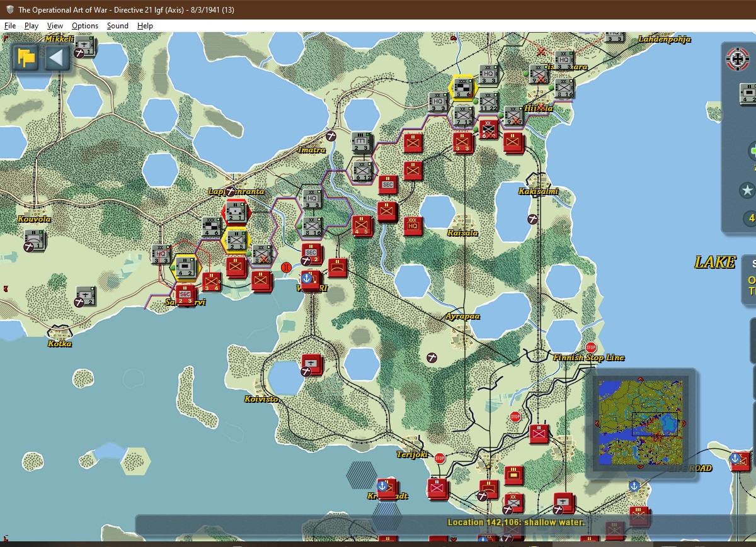
Task: Click the left-pointing back arrow button
Action: (x=57, y=59)
